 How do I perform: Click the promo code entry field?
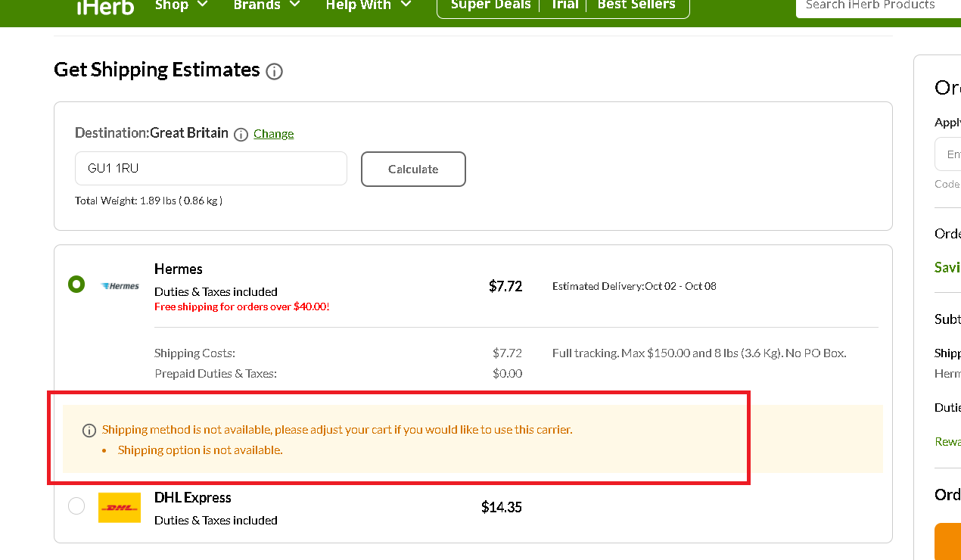click(x=948, y=154)
